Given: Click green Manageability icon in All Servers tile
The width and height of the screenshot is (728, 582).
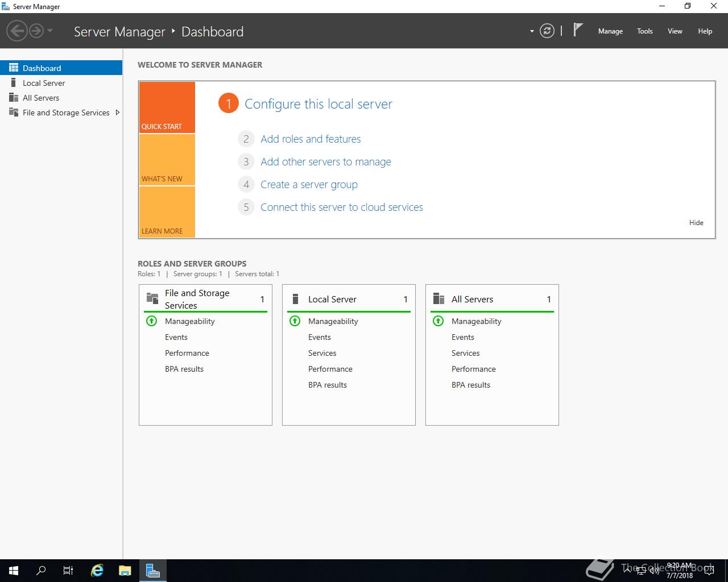Looking at the screenshot, I should 438,321.
